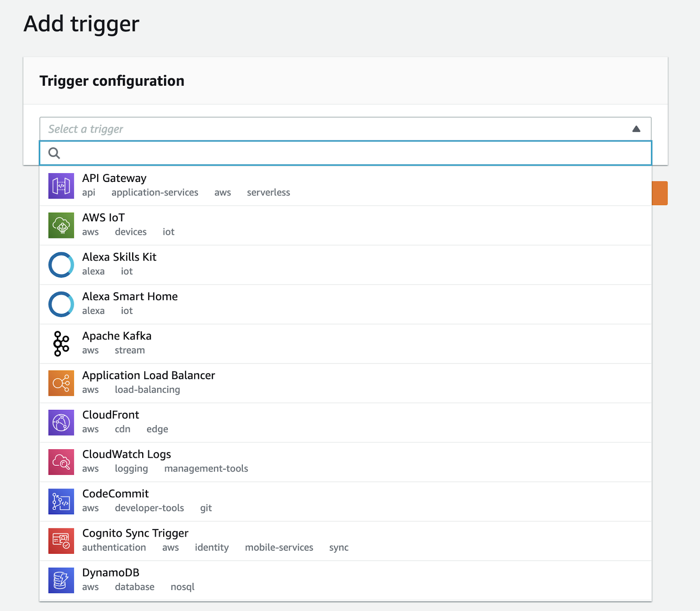This screenshot has width=700, height=611.
Task: Click the 'nosql' tag under DynamoDB
Action: point(182,587)
